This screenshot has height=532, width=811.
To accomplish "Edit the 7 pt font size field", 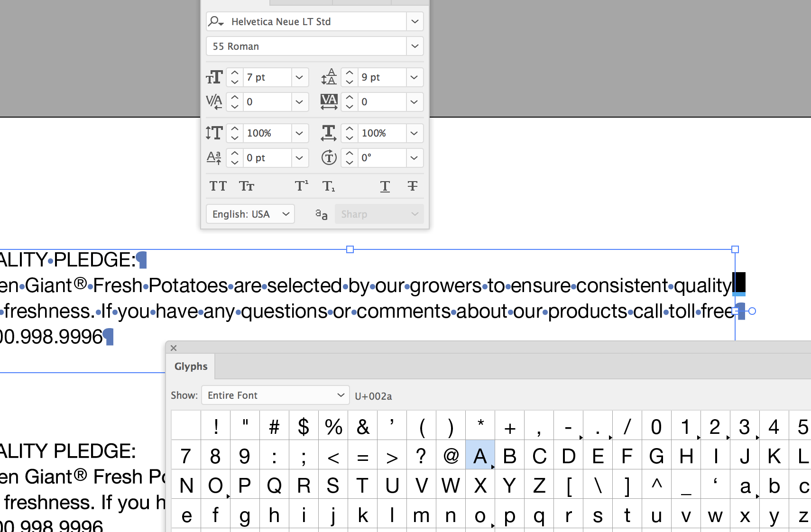I will [267, 77].
